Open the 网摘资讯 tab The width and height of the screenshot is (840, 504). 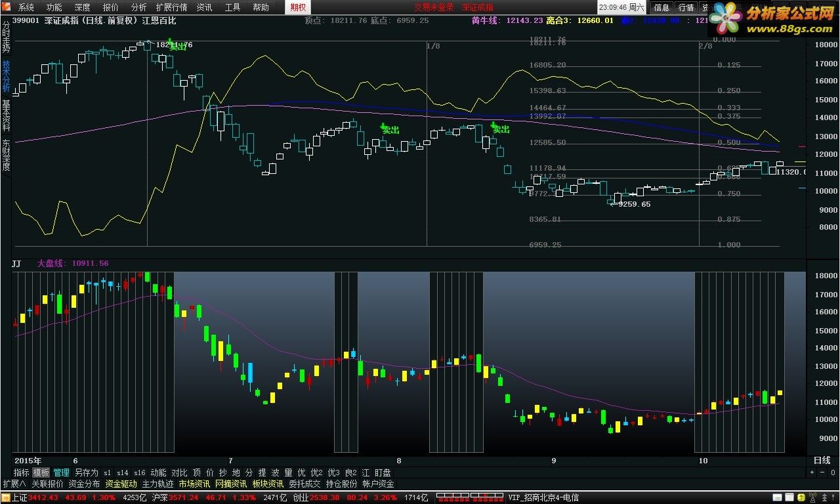pyautogui.click(x=231, y=484)
